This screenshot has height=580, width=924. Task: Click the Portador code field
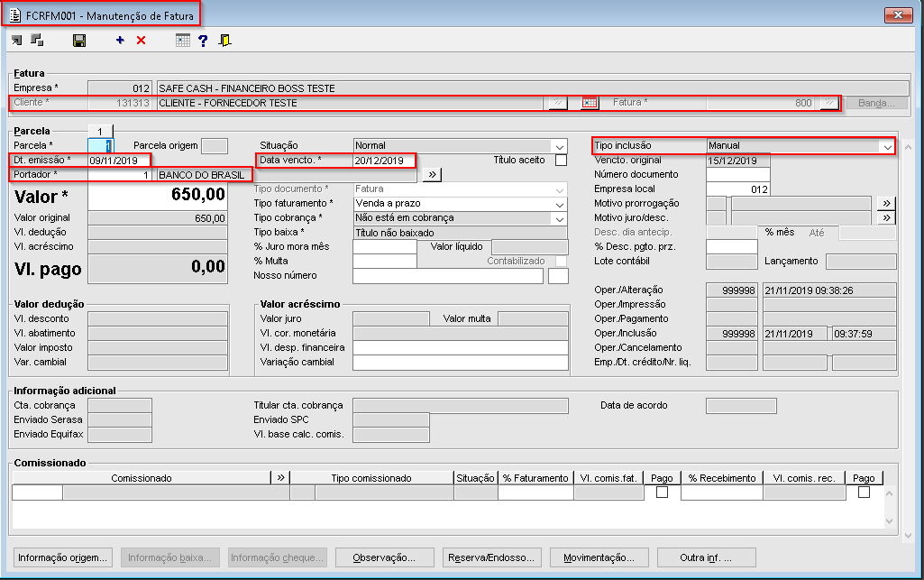click(120, 174)
